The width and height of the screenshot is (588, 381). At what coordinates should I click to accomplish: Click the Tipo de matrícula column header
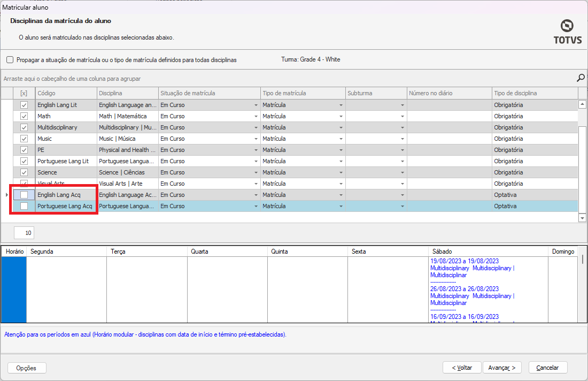303,93
